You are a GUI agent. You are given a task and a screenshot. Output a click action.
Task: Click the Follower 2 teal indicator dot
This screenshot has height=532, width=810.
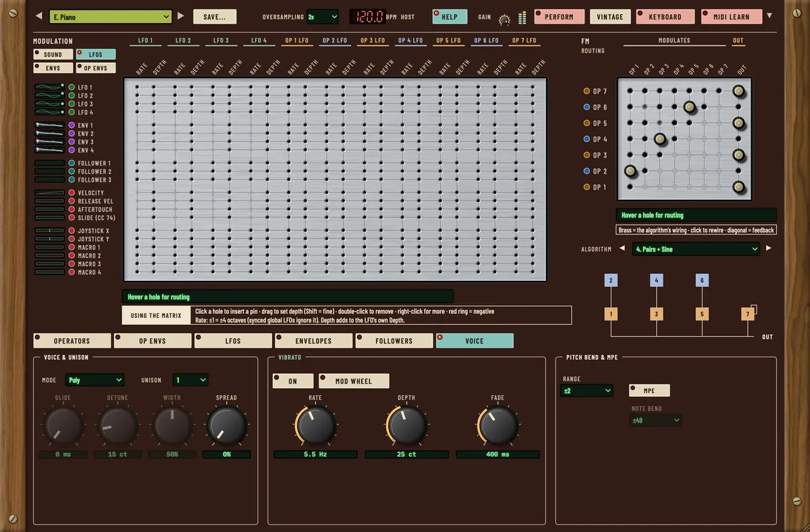coord(72,171)
